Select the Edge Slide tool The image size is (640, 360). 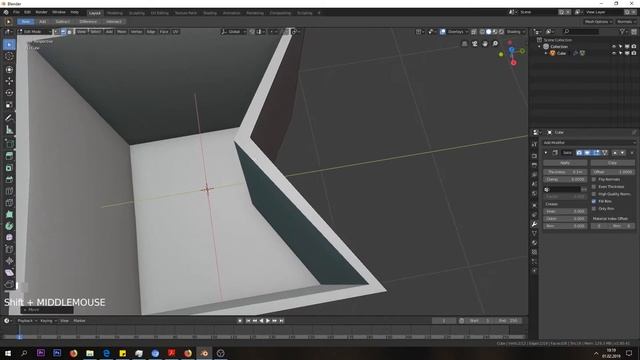9,249
